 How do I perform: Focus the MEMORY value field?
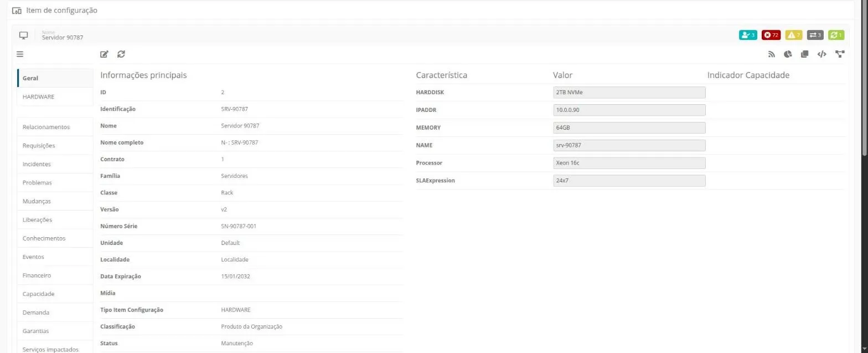pos(629,128)
